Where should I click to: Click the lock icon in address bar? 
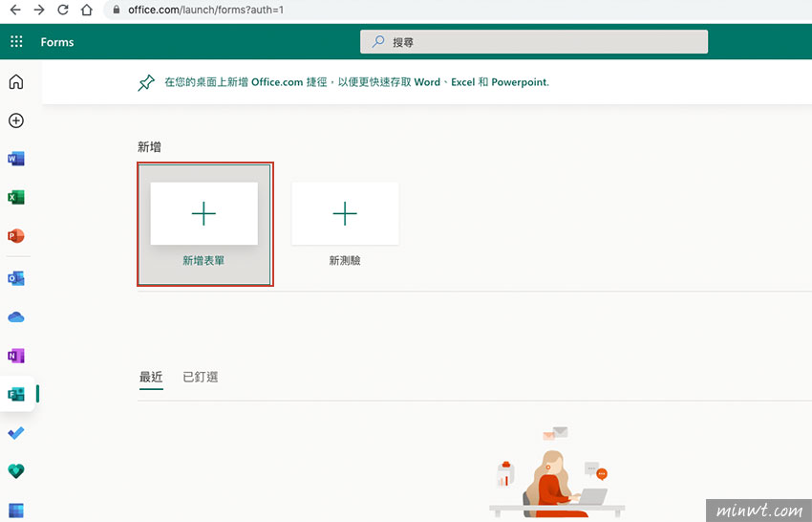[117, 10]
